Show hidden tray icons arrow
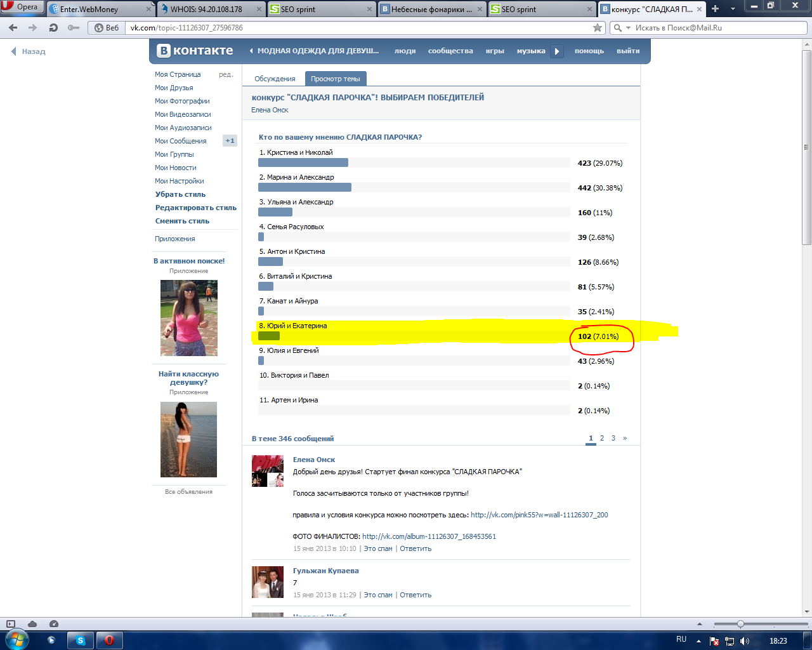The image size is (812, 650). pos(698,640)
